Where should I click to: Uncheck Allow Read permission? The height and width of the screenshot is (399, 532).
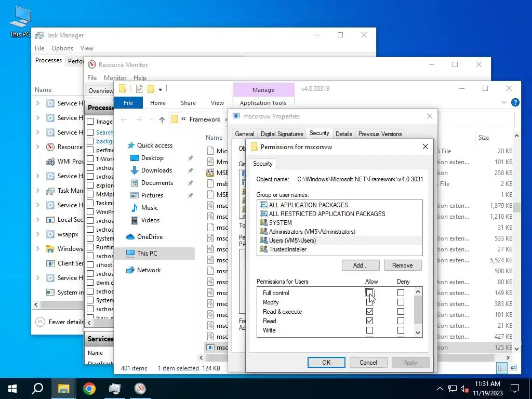coord(369,321)
